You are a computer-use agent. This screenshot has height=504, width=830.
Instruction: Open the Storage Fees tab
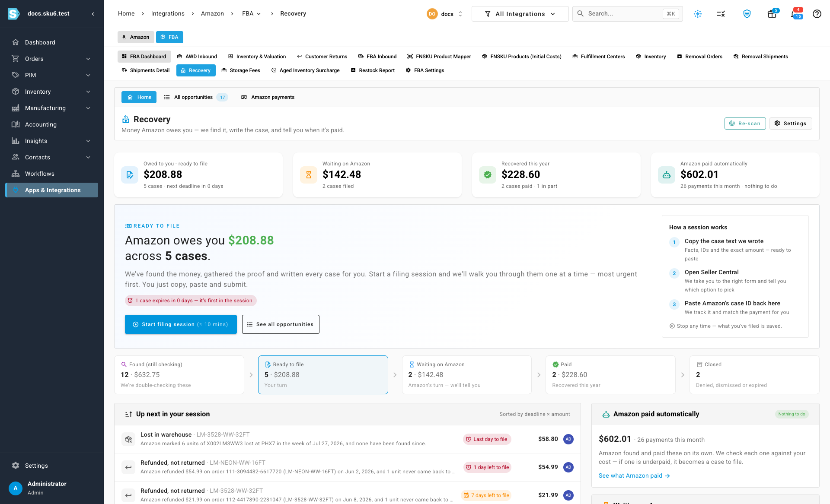coord(241,70)
